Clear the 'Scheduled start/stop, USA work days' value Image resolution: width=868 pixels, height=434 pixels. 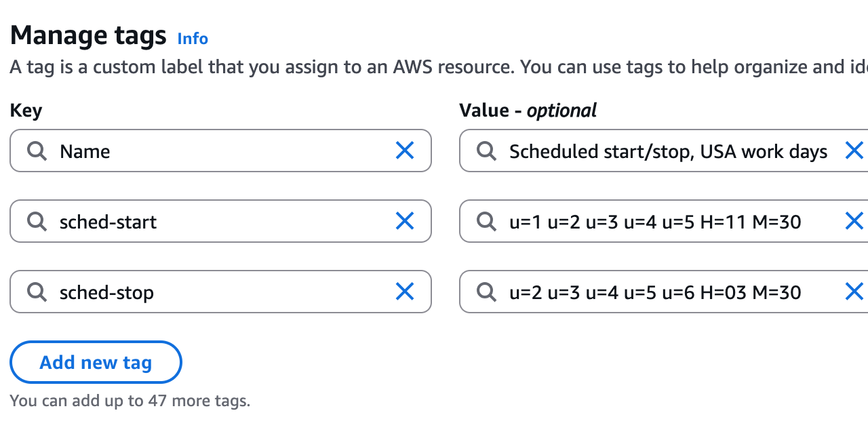pyautogui.click(x=854, y=151)
